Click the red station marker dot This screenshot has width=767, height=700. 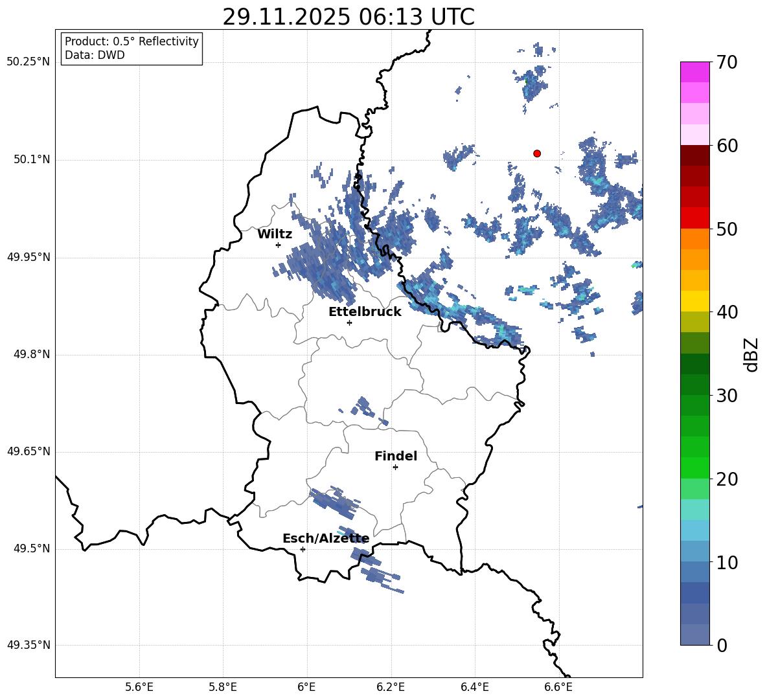pos(537,153)
